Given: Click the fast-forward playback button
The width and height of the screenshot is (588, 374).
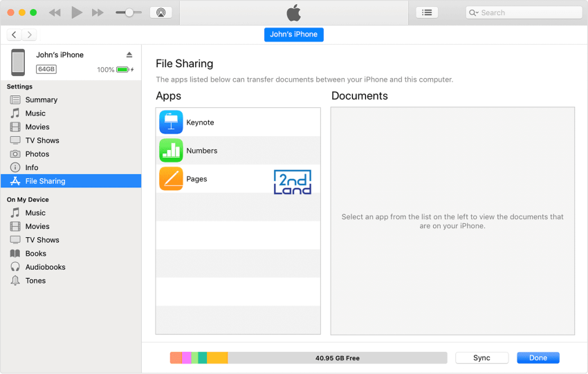Looking at the screenshot, I should (x=98, y=12).
